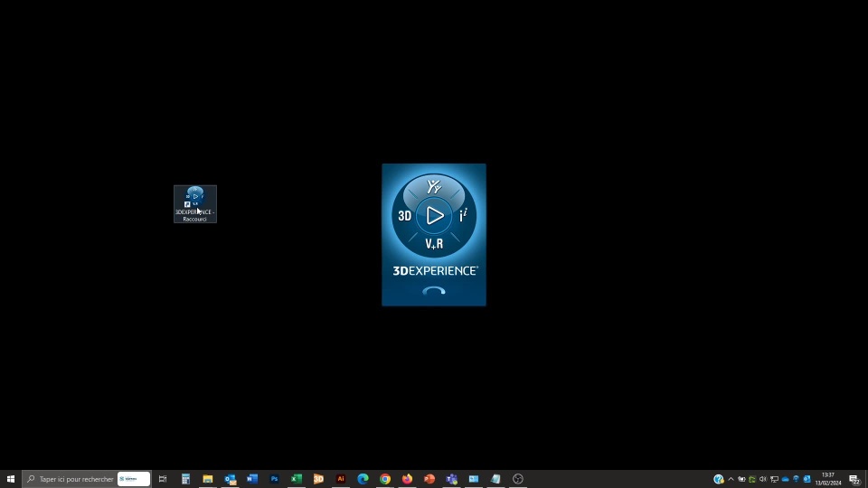Open the notification center with 22 alerts
Screen dimensions: 868x488
pyautogui.click(x=854, y=479)
